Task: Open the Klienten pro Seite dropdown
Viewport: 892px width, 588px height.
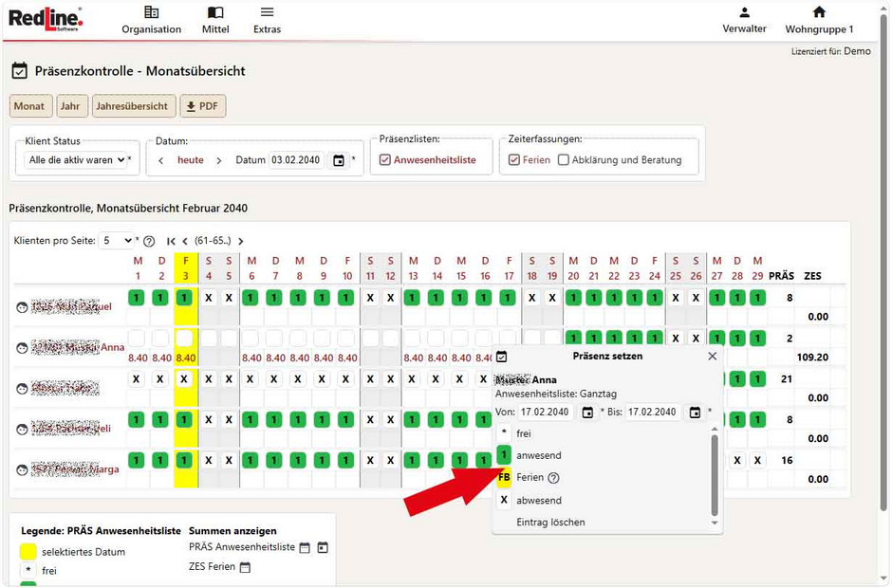Action: [118, 241]
